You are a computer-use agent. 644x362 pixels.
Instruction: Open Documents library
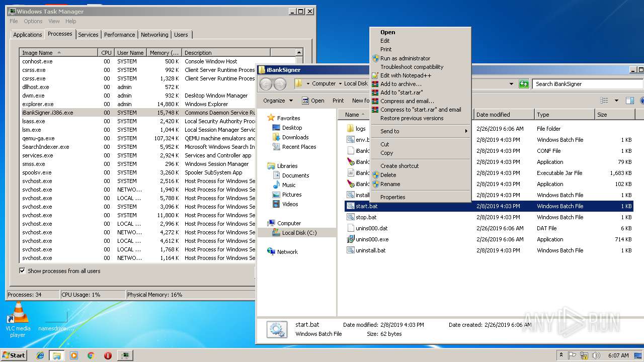[295, 175]
